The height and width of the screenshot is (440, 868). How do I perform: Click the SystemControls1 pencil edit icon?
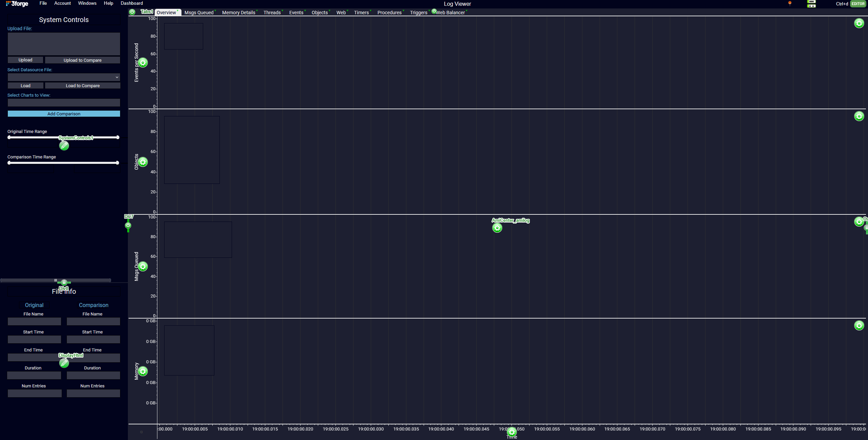(64, 146)
